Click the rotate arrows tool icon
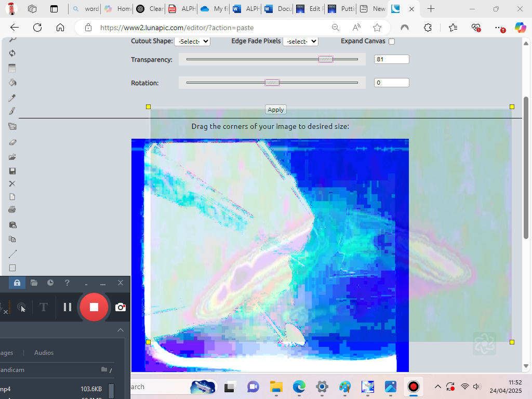Viewport: 532px width, 399px height. click(12, 53)
